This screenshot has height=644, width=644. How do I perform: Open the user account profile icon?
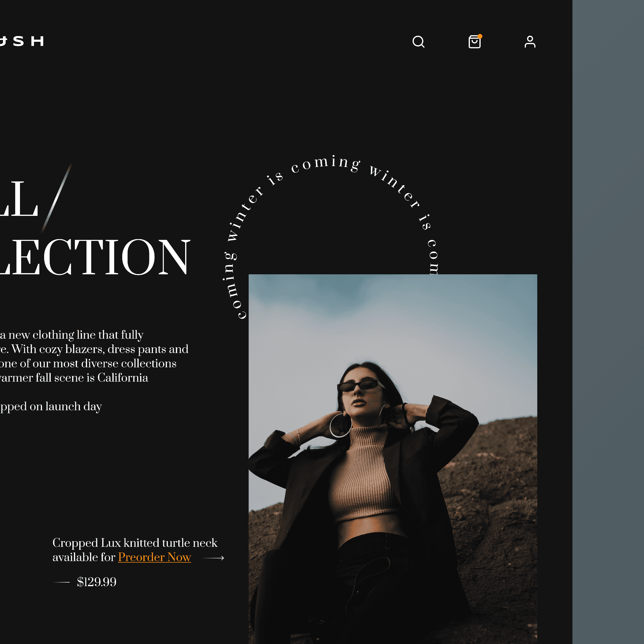[x=530, y=42]
